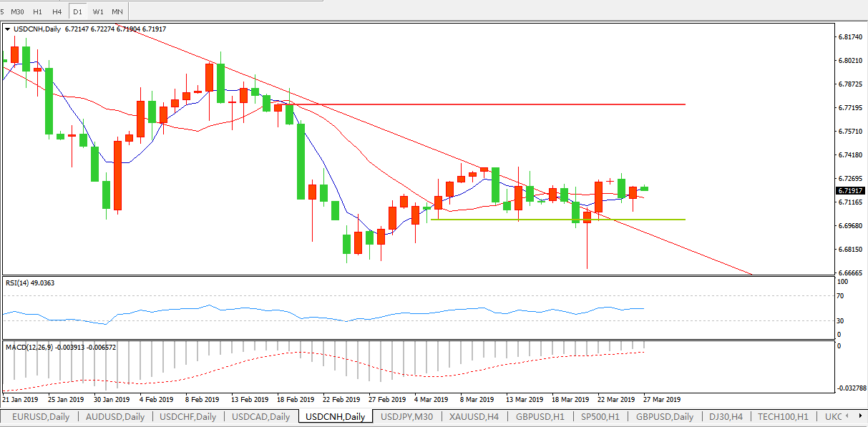The width and height of the screenshot is (868, 427).
Task: Switch chart to W1 weekly timeframe
Action: coord(98,12)
